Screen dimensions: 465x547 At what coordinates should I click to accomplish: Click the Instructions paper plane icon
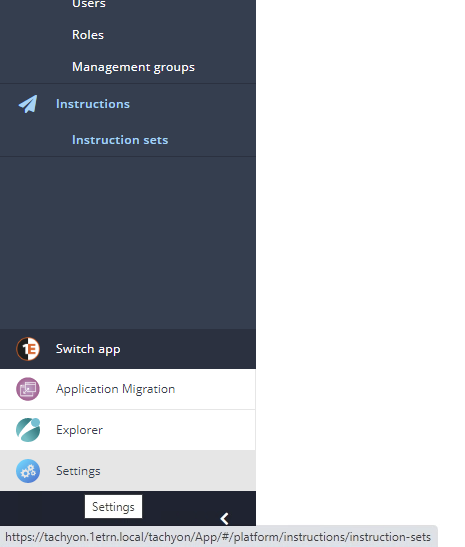click(28, 104)
